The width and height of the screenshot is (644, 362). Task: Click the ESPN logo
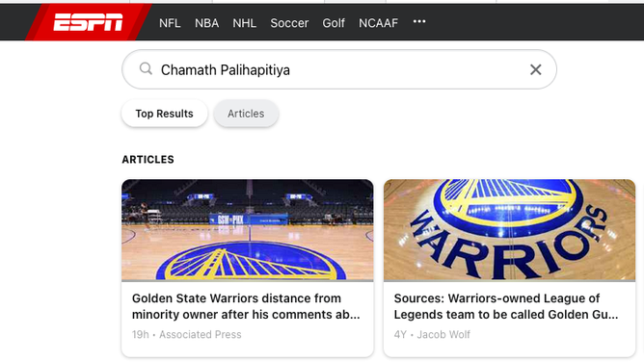click(88, 22)
